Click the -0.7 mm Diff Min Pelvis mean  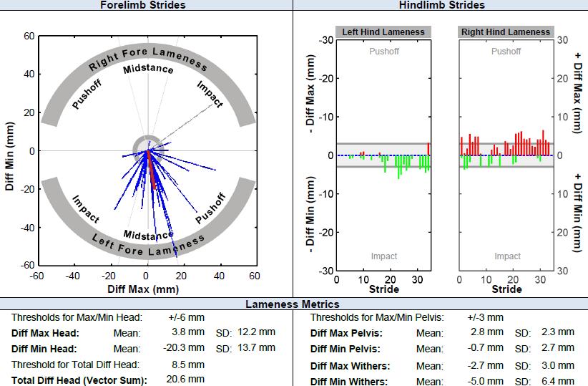(485, 348)
